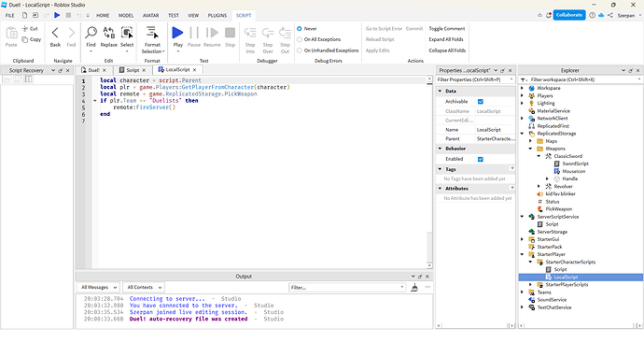
Task: Navigate Back in script history
Action: (x=55, y=36)
